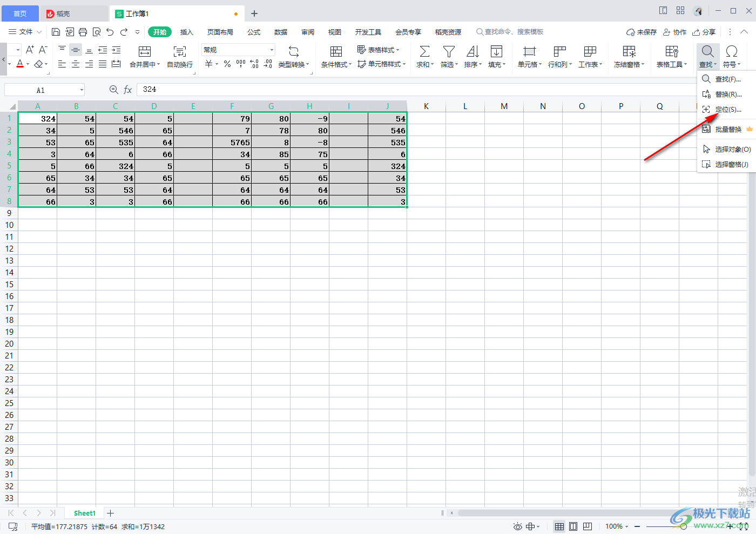Open Conditional Formatting (条件格式) menu
Screen dimensions: 756x534
point(336,57)
